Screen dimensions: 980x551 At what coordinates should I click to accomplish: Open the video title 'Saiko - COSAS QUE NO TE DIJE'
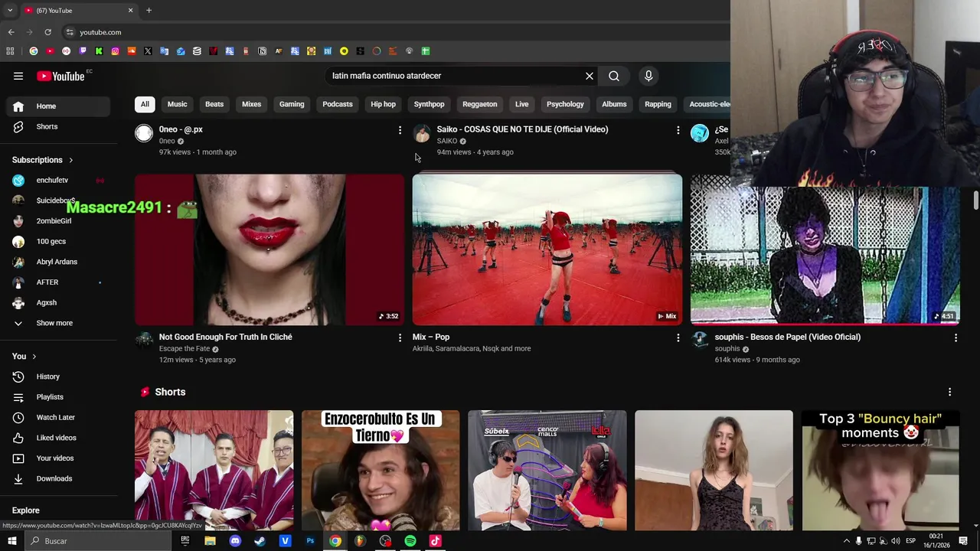pyautogui.click(x=523, y=129)
